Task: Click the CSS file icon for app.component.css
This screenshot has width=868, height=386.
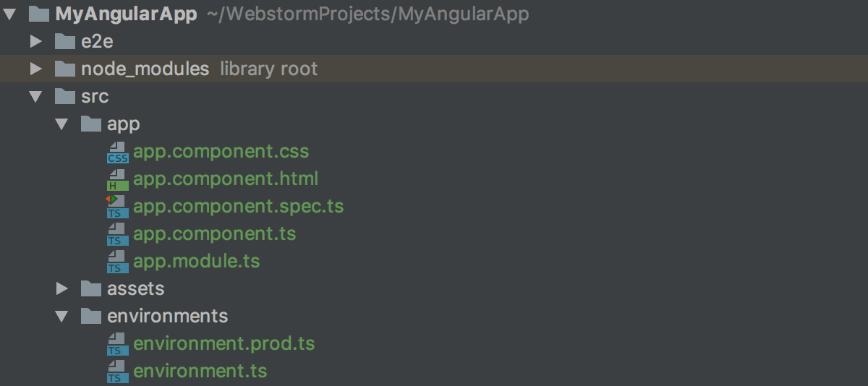Action: [x=117, y=153]
